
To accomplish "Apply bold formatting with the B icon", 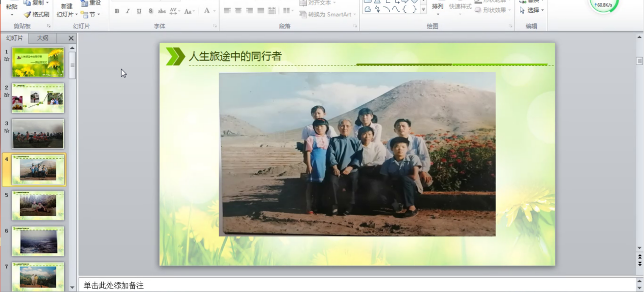I will pyautogui.click(x=117, y=11).
